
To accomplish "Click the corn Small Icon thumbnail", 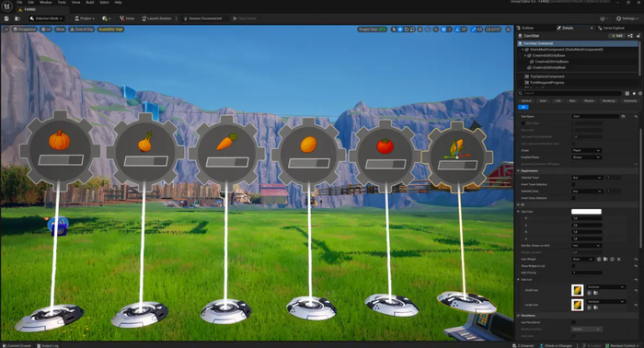I will pyautogui.click(x=577, y=291).
